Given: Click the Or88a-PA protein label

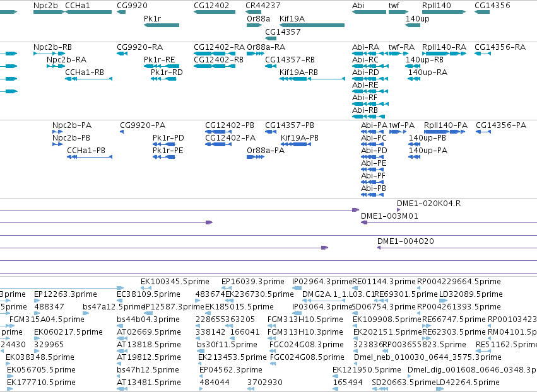Looking at the screenshot, I should coord(266,151).
